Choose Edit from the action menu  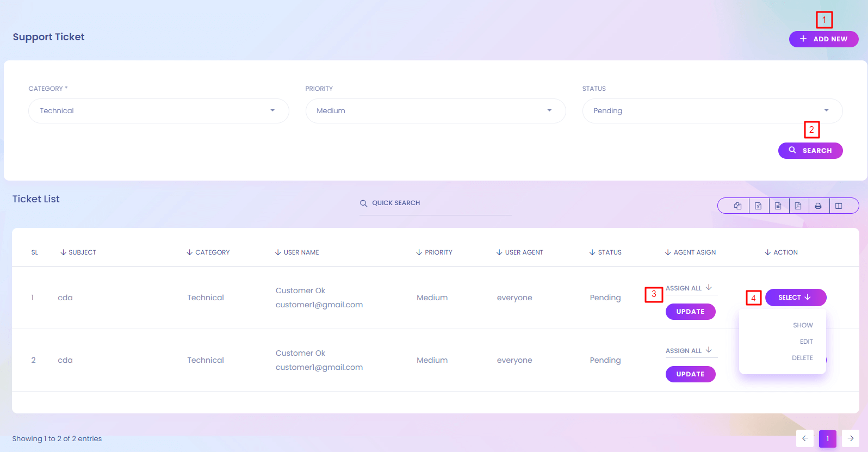(806, 342)
